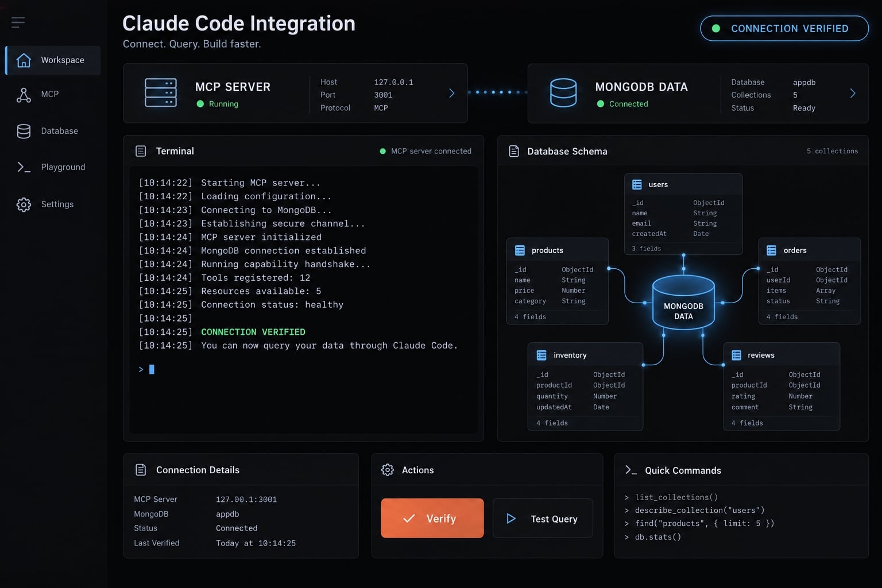Click the MongoDB Data cylinder card icon
Image resolution: width=882 pixels, height=588 pixels.
(x=563, y=92)
